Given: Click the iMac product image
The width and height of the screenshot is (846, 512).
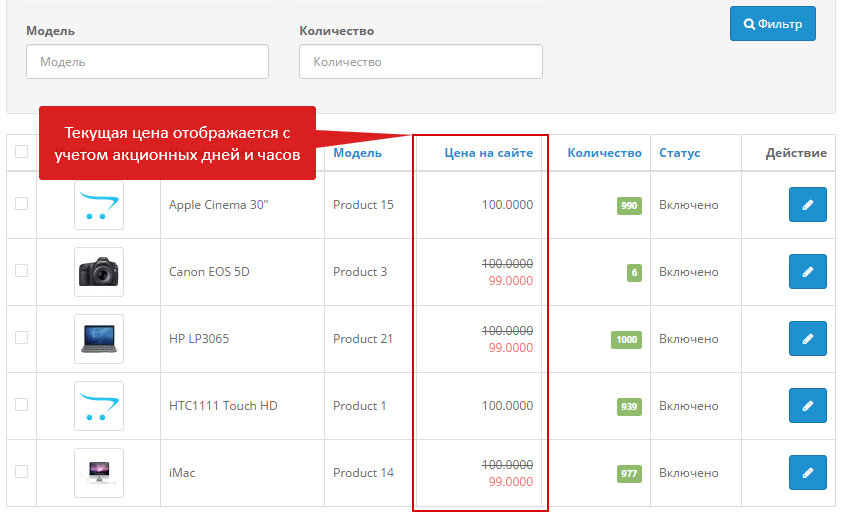Looking at the screenshot, I should 99,473.
